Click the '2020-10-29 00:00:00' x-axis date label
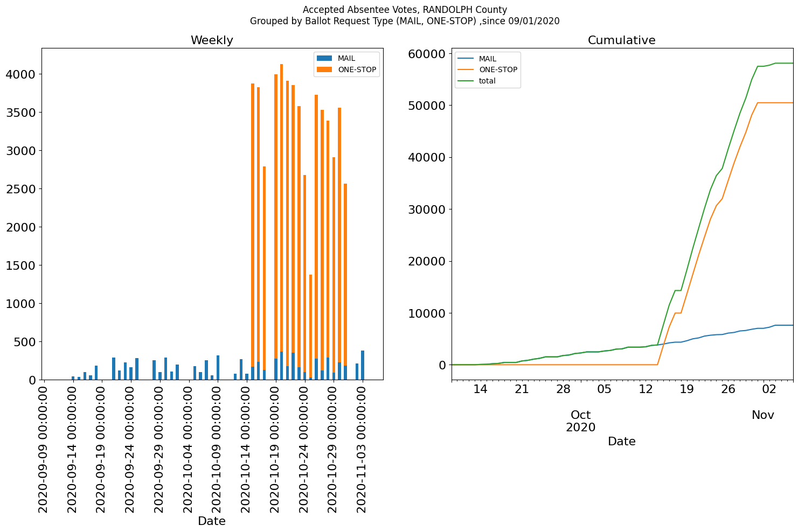The image size is (798, 532). point(334,449)
